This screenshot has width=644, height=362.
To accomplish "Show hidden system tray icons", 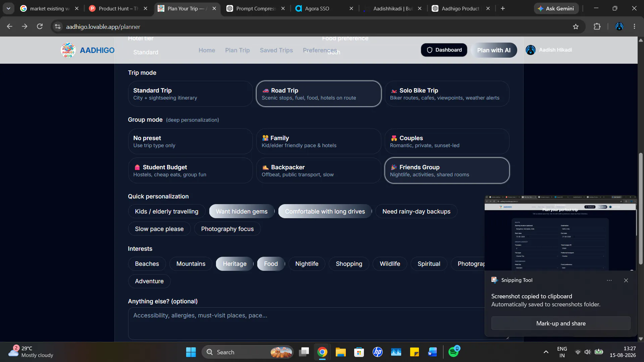I will click(546, 352).
